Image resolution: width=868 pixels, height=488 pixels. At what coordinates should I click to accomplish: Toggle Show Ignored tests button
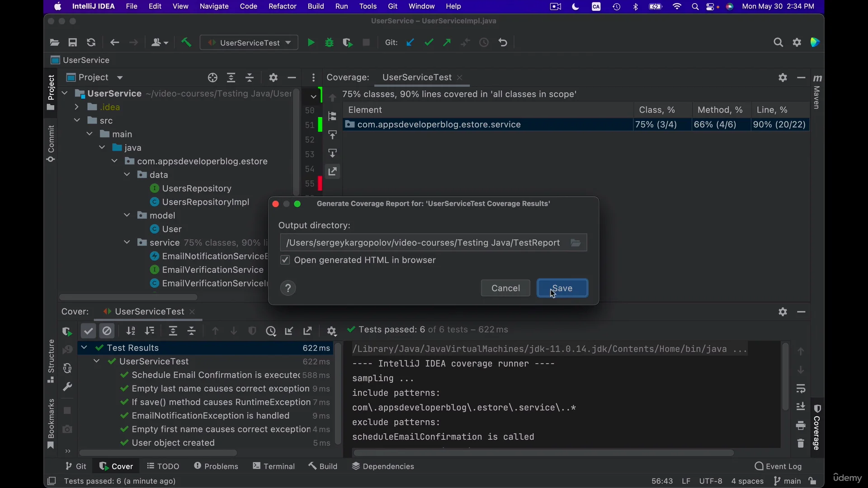coord(107,331)
